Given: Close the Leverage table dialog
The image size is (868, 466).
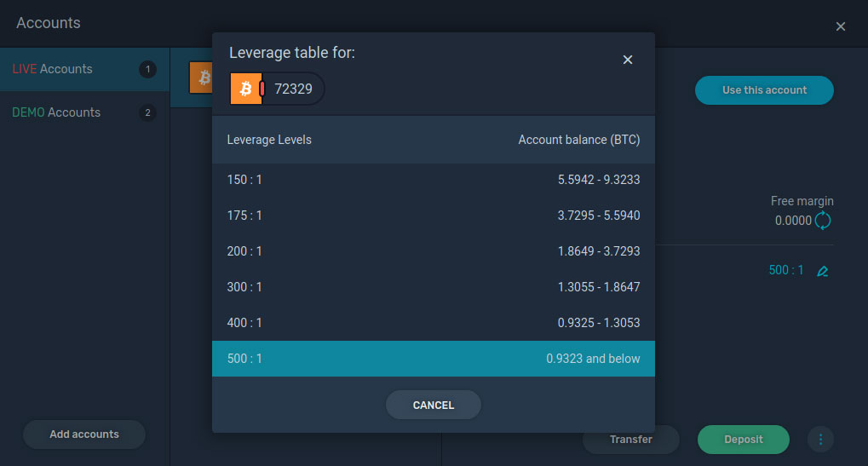Looking at the screenshot, I should coord(627,60).
